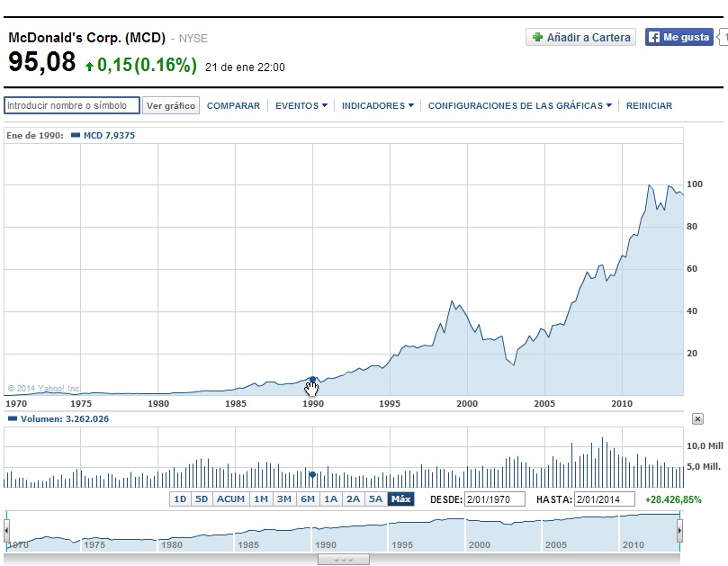
Task: Close the Volumen panel with the X icon
Action: point(697,418)
